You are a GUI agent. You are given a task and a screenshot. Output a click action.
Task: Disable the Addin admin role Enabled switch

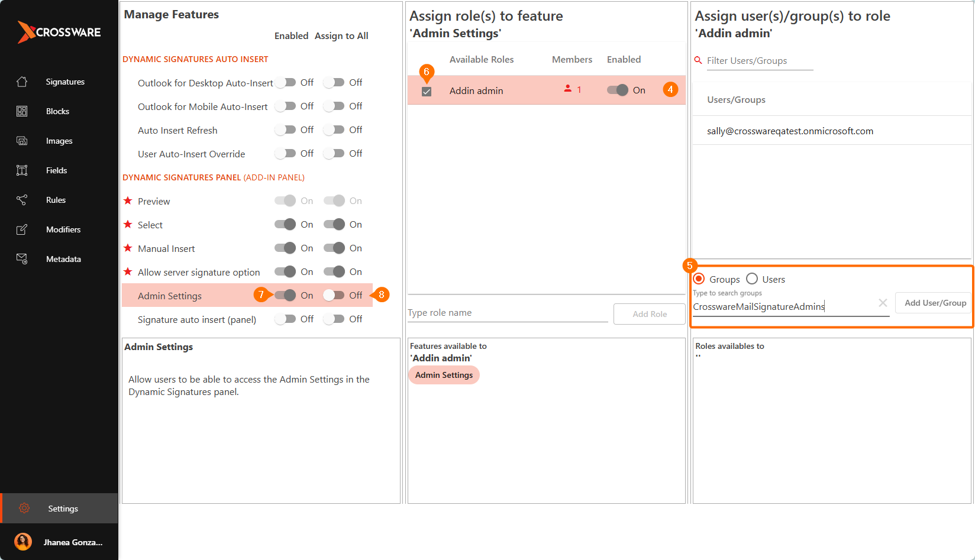pos(618,90)
